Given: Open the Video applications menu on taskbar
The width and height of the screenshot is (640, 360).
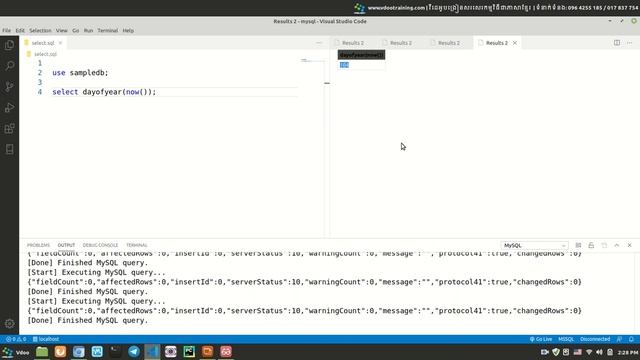Looking at the screenshot, I should pos(16,352).
